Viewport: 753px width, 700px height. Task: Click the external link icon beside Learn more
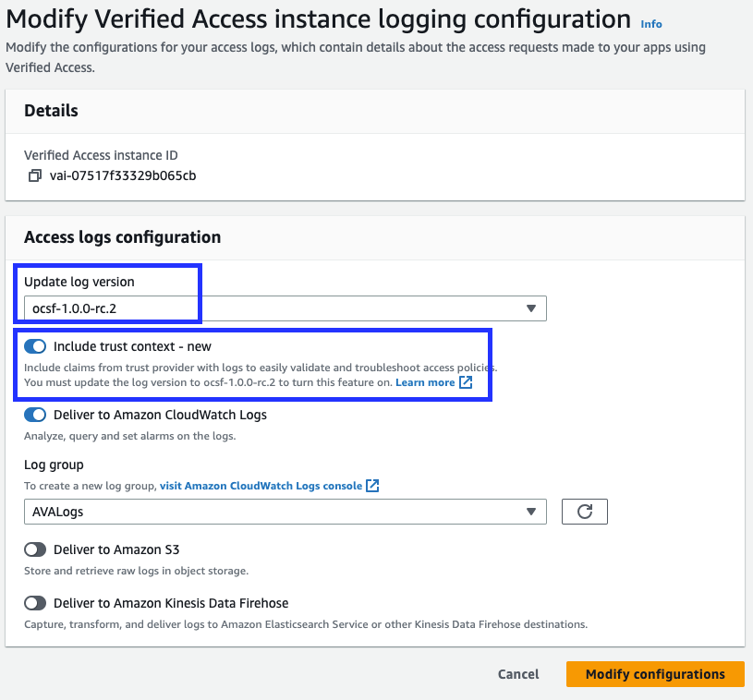click(466, 381)
